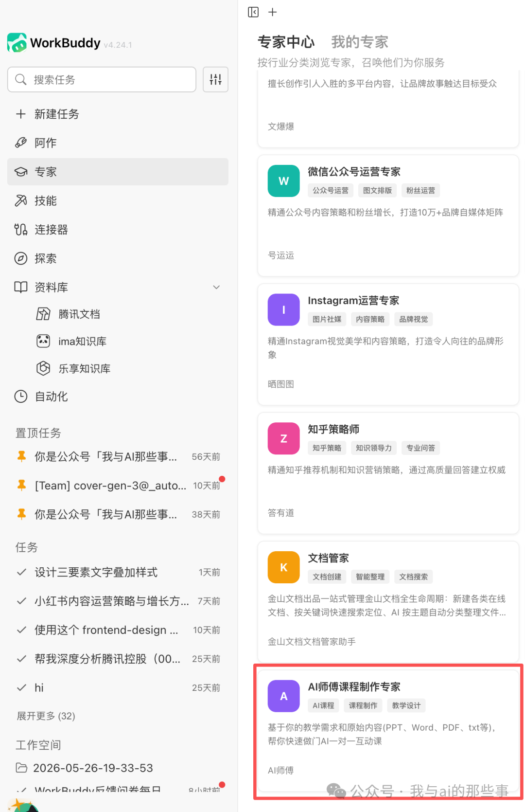Click the 智能整理 tag

point(370,577)
